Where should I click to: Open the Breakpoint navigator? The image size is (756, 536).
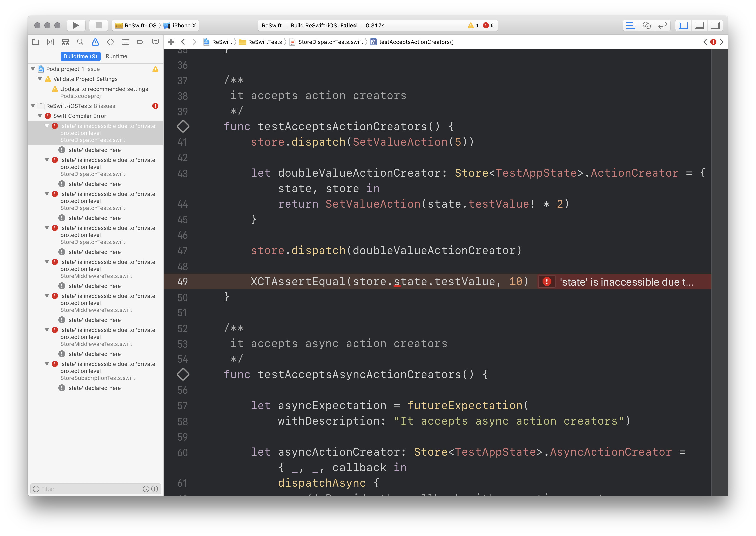[x=140, y=42]
